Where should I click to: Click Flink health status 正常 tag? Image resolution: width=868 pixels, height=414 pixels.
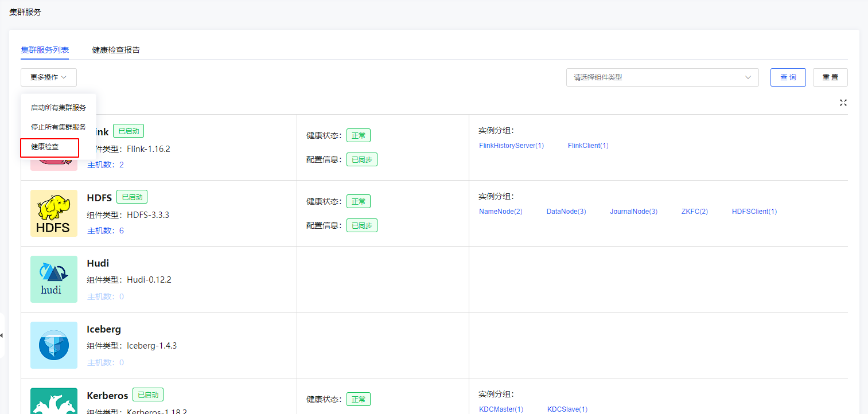pyautogui.click(x=359, y=135)
